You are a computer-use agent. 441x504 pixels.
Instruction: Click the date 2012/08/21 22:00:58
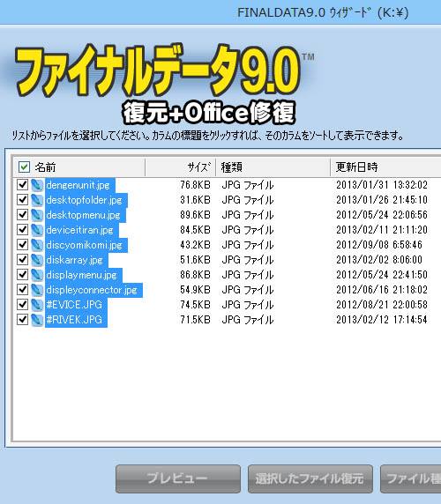[382, 305]
